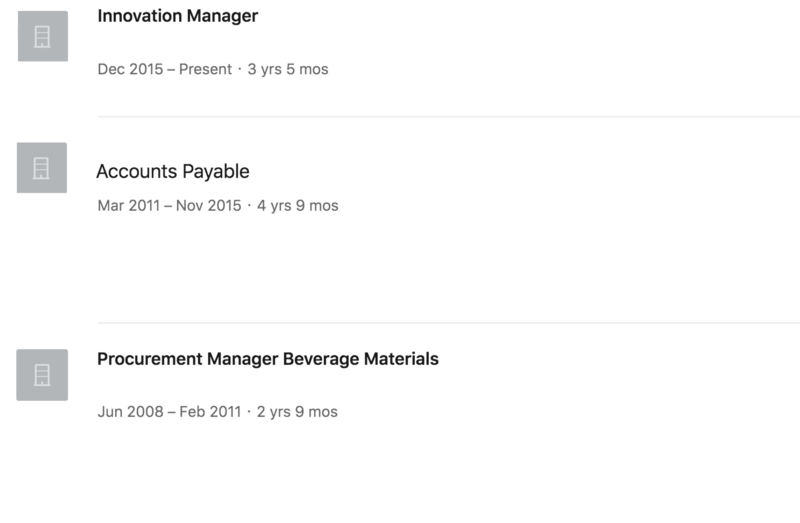The height and width of the screenshot is (523, 800).
Task: Click the '3 yrs 5 mos' duration
Action: [x=288, y=70]
